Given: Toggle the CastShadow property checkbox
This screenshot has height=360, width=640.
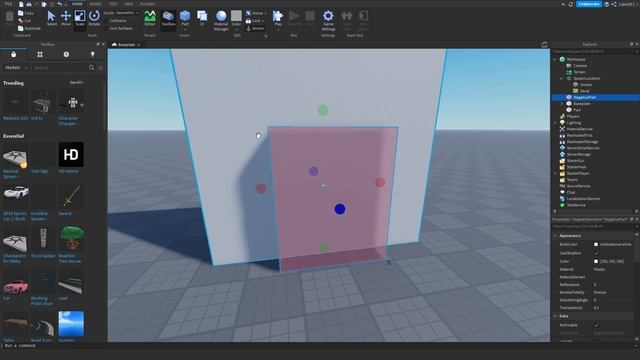Looking at the screenshot, I should 596,253.
